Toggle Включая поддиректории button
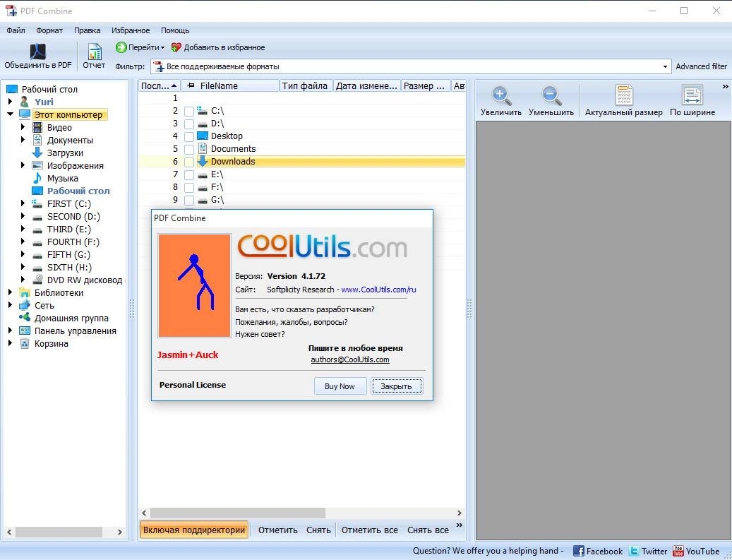The width and height of the screenshot is (732, 560). tap(193, 530)
